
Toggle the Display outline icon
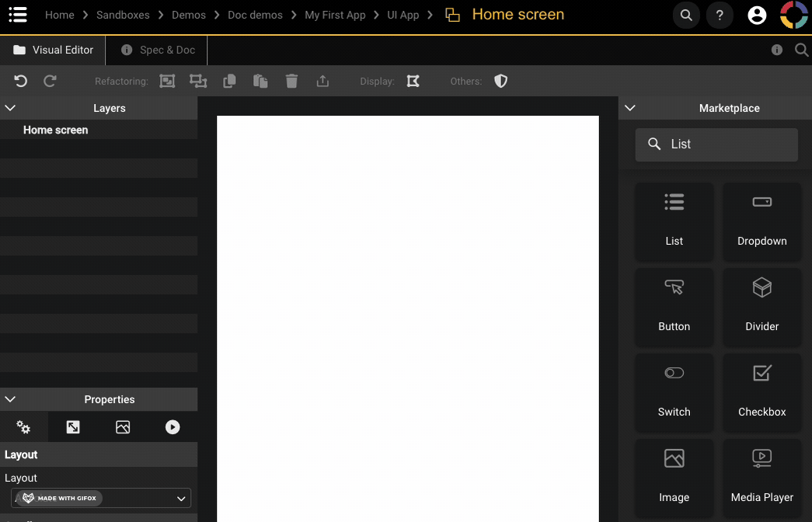coord(413,81)
